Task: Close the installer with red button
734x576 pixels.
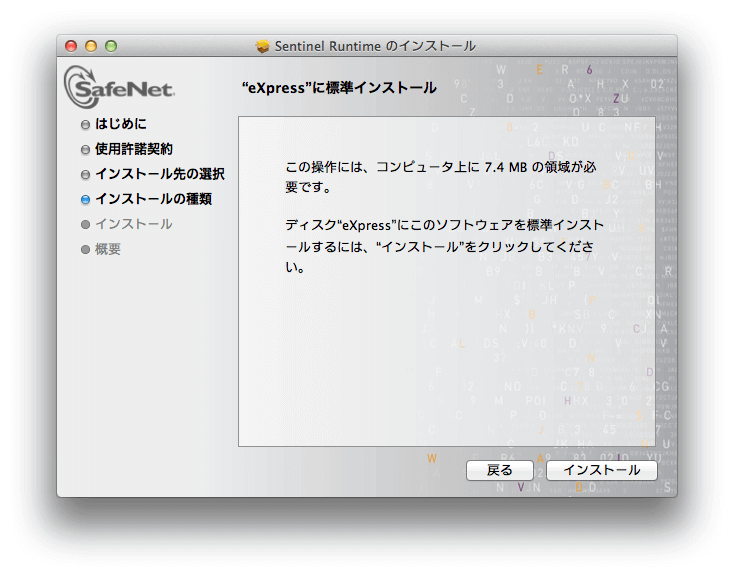Action: point(71,46)
